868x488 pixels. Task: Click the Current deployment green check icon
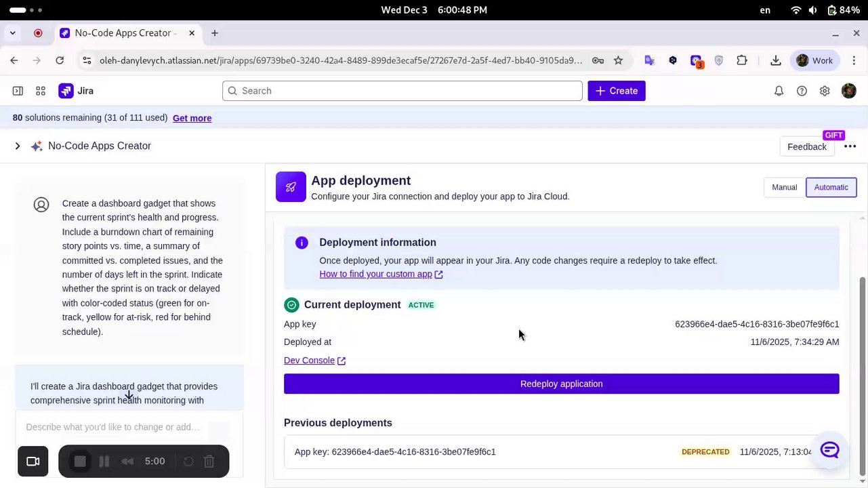point(291,305)
